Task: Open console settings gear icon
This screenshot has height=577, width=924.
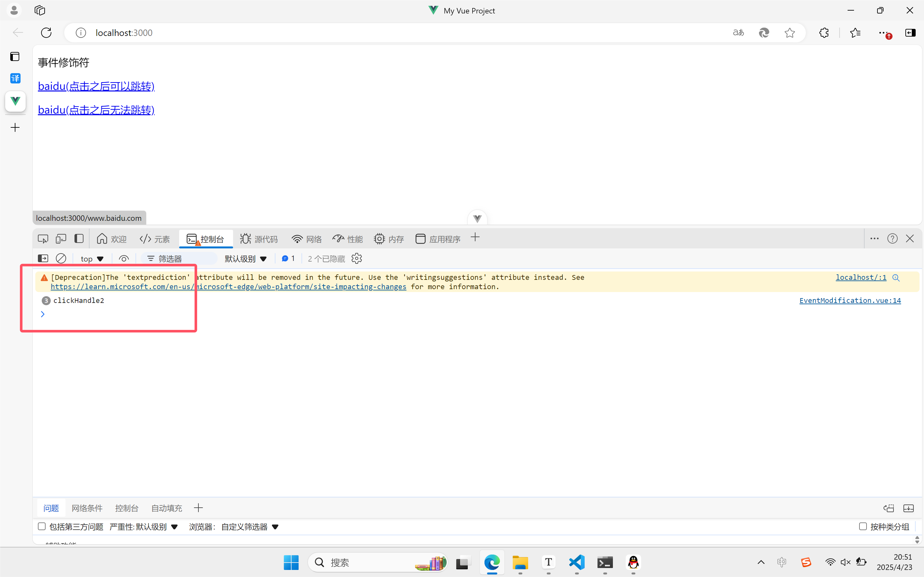Action: click(356, 258)
